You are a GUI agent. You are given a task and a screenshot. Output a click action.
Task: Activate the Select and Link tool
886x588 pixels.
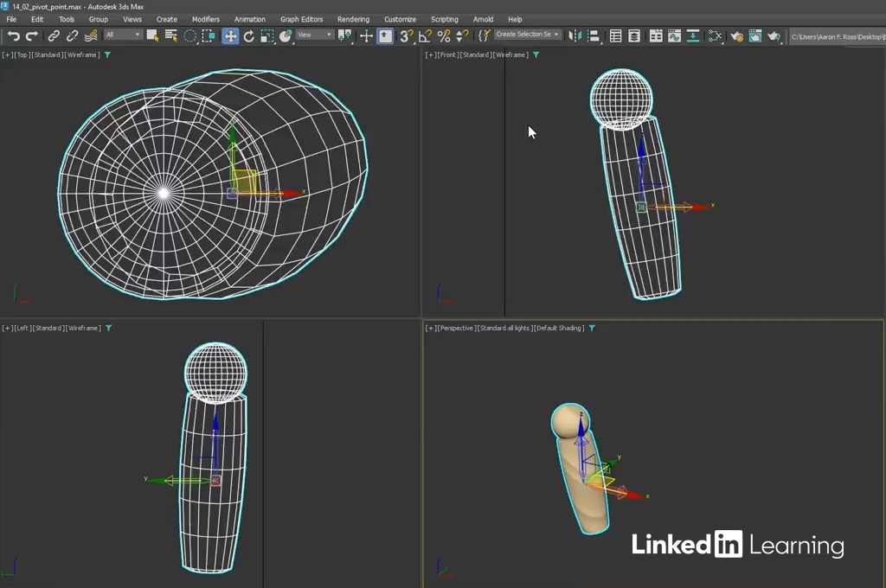[x=54, y=35]
